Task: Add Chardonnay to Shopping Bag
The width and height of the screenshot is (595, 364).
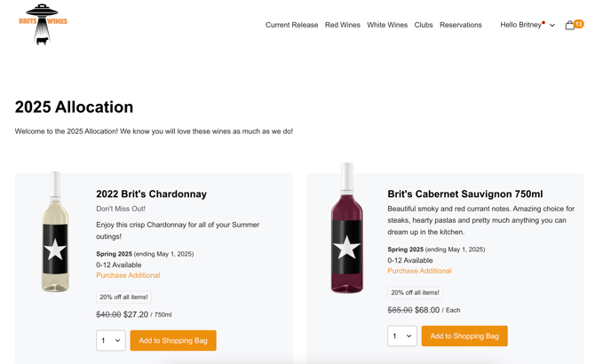Action: click(173, 340)
